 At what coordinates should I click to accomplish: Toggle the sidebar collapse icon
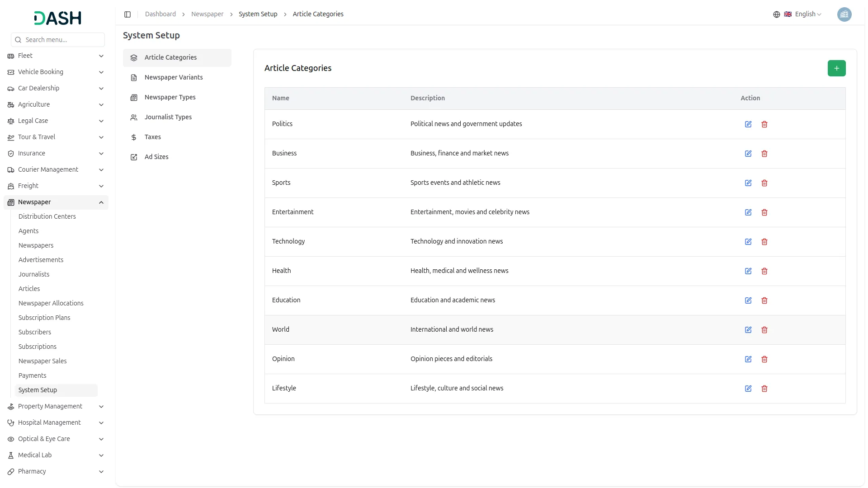pyautogui.click(x=127, y=14)
